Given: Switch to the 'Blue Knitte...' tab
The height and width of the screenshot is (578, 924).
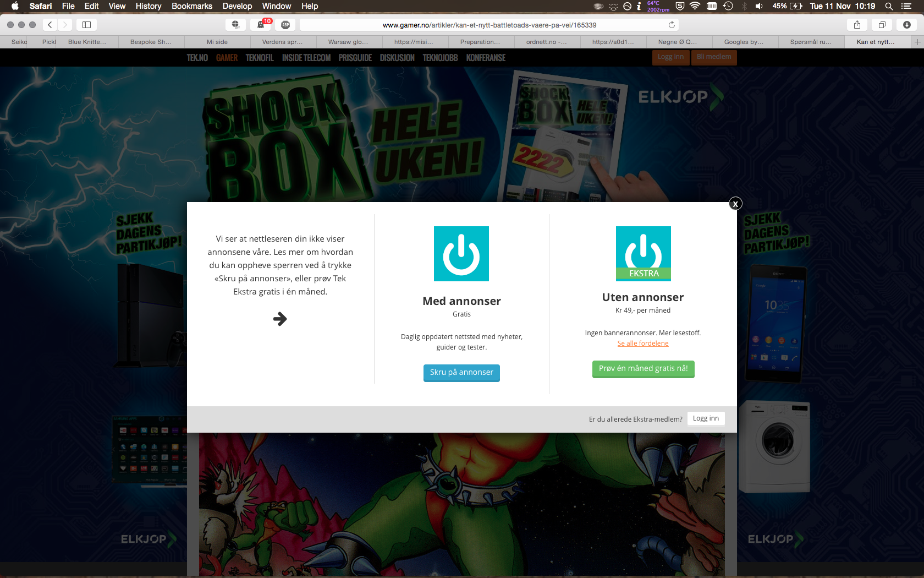Looking at the screenshot, I should click(87, 42).
